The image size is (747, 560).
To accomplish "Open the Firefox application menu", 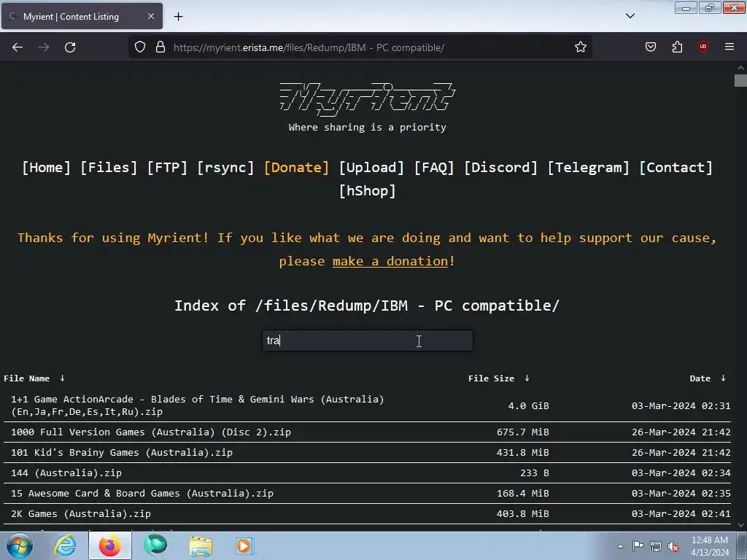I will (x=729, y=47).
